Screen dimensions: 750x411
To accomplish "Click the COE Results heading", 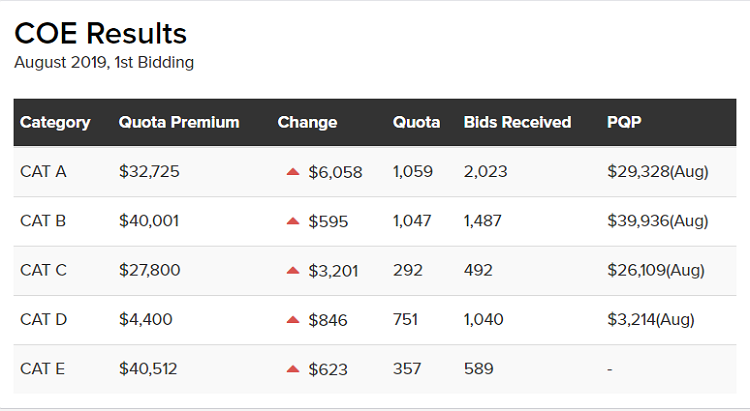I will pos(100,33).
